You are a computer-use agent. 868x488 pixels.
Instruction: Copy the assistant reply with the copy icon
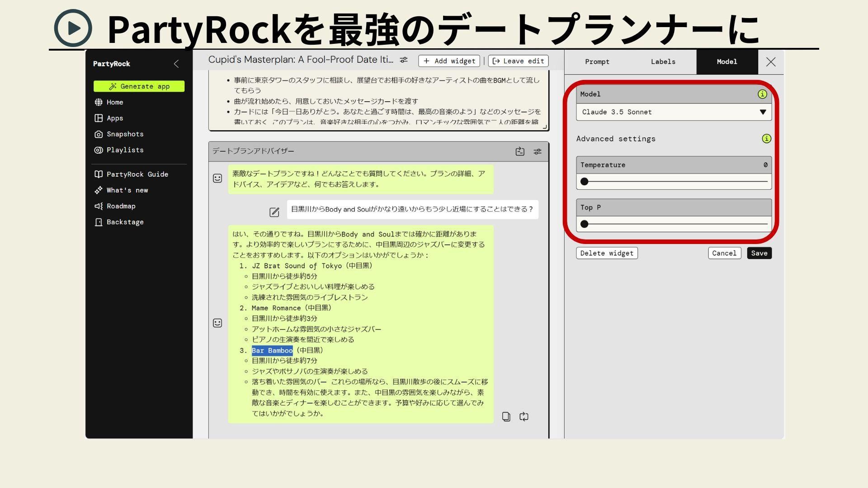(x=506, y=417)
